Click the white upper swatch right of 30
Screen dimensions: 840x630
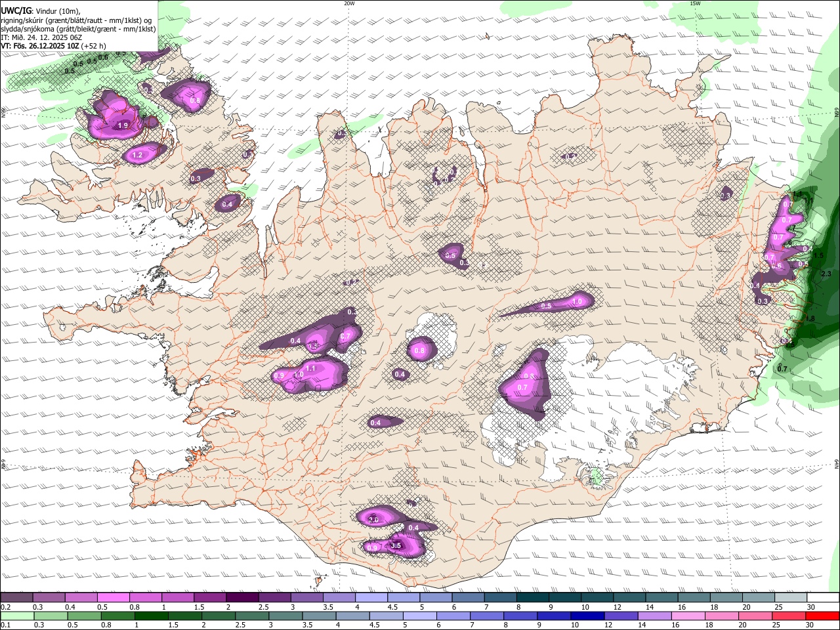tap(823, 598)
